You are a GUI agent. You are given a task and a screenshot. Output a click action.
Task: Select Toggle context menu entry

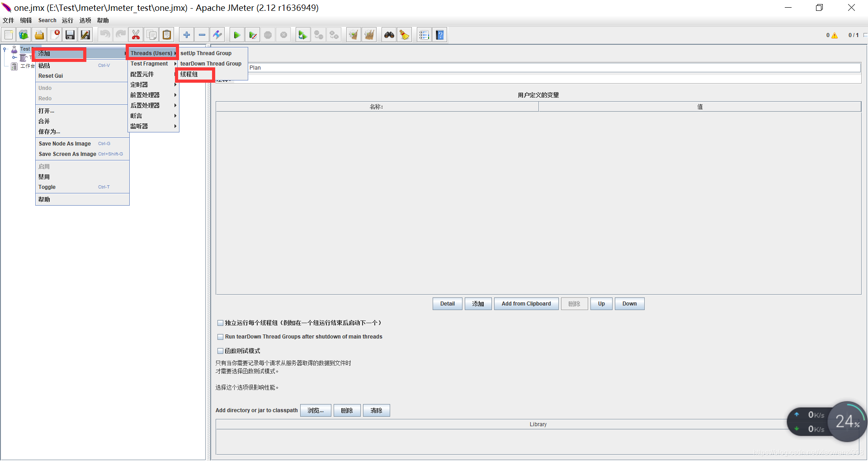click(82, 187)
